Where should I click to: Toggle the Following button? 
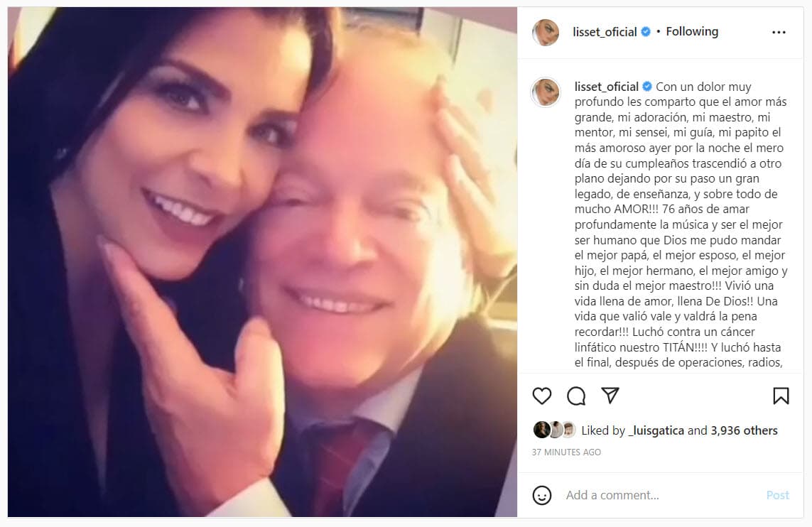(692, 31)
